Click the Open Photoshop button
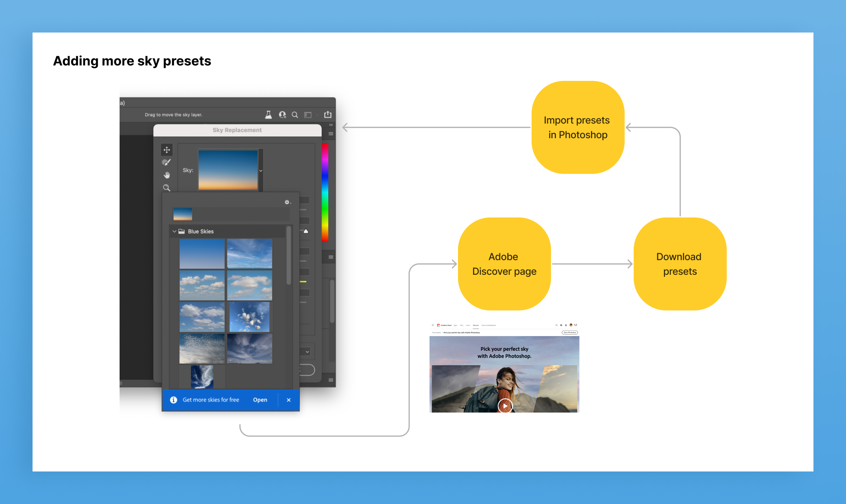The height and width of the screenshot is (504, 846). (x=570, y=332)
